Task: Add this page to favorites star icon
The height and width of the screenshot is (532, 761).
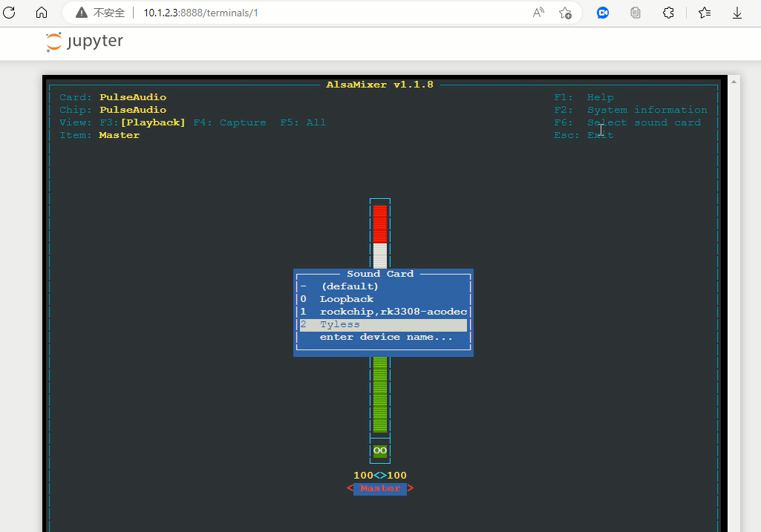Action: tap(566, 13)
